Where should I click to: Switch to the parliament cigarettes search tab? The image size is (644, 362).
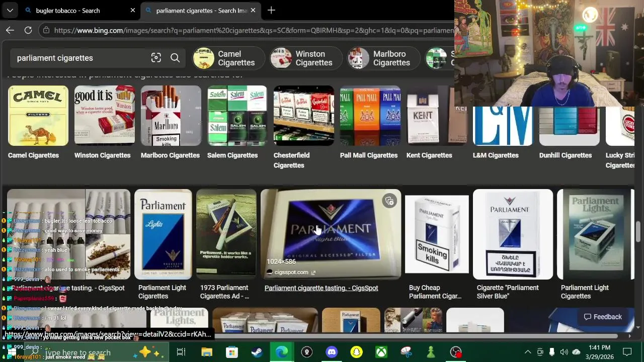pos(201,11)
